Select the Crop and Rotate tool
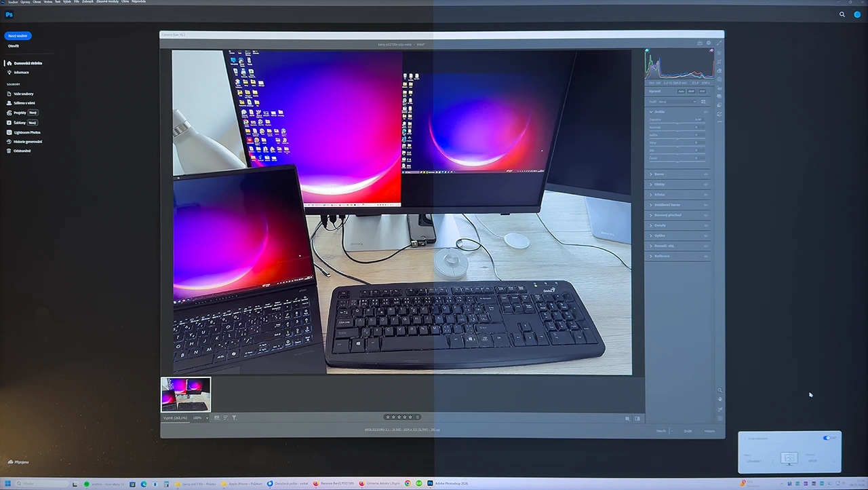The height and width of the screenshot is (490, 868). tap(719, 61)
